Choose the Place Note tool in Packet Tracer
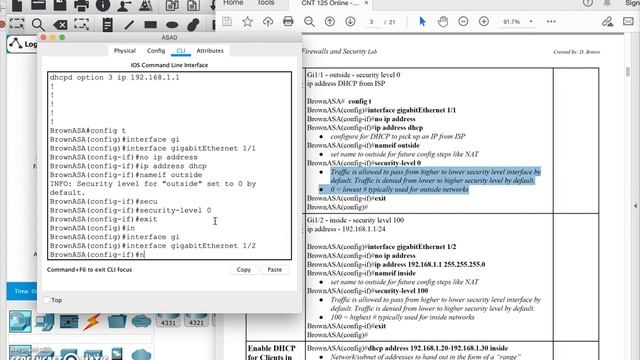 (x=107, y=24)
